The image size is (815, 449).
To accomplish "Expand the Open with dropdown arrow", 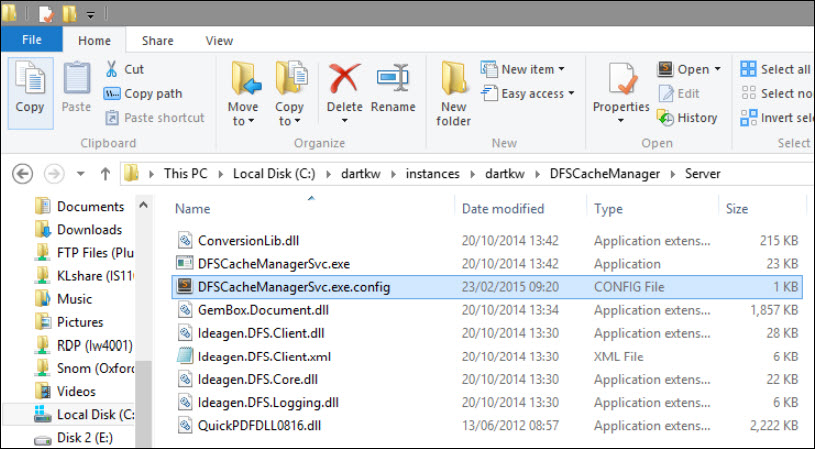I will (x=718, y=69).
